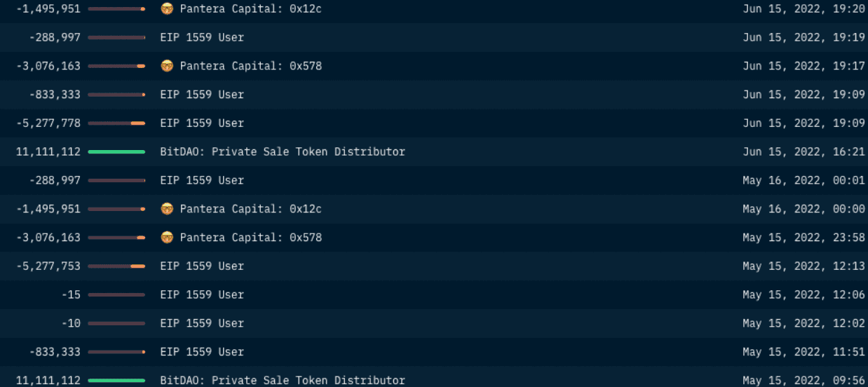Viewport: 868px width, 387px height.
Task: Open BitDAO Private Sale Token Distributor at 16:21
Action: click(282, 151)
